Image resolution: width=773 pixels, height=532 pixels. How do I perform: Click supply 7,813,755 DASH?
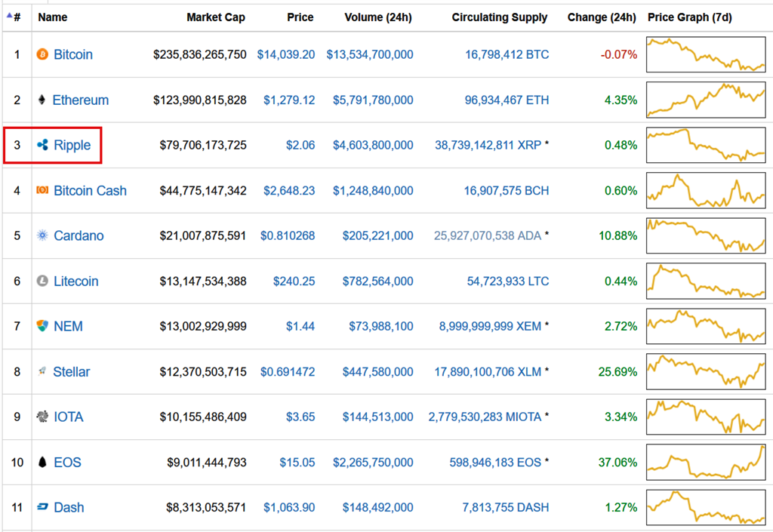point(505,507)
